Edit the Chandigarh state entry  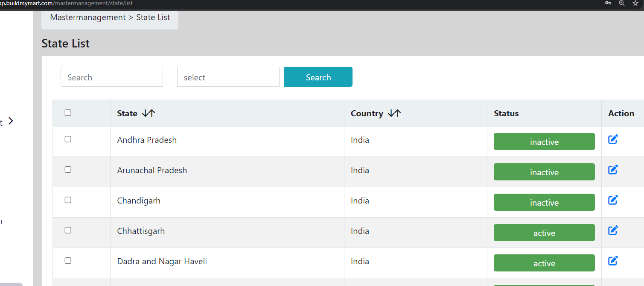pos(613,200)
